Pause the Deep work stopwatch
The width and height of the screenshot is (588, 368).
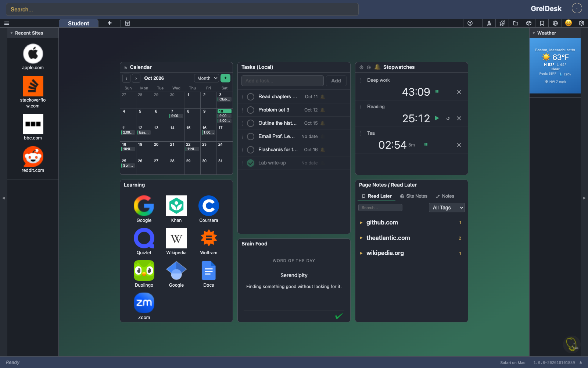(437, 91)
